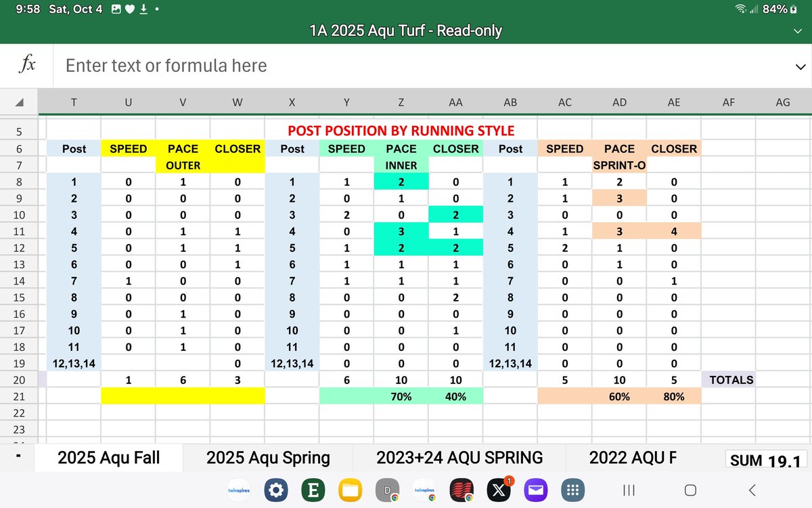Select the OUTER label cell
Image resolution: width=812 pixels, height=508 pixels.
[x=183, y=165]
